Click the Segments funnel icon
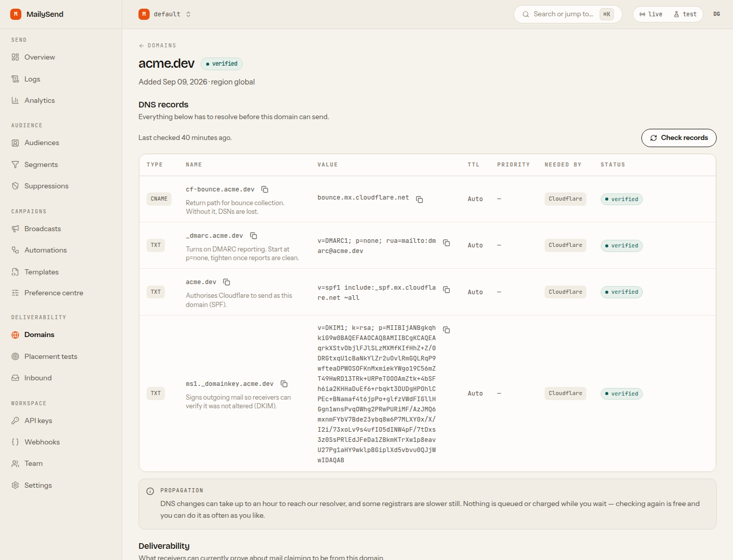733x560 pixels. (x=15, y=164)
